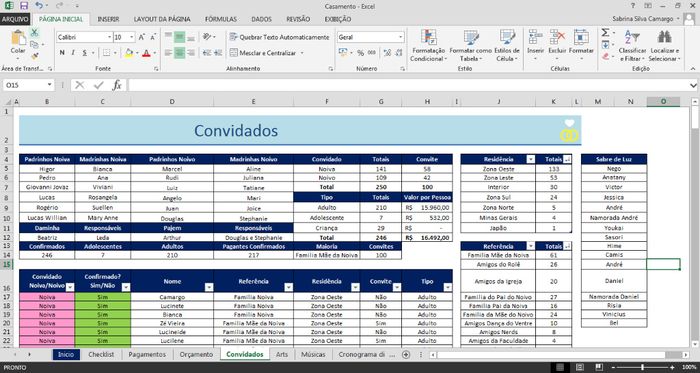The width and height of the screenshot is (700, 373).
Task: Click the red font color A
Action: tap(146, 53)
